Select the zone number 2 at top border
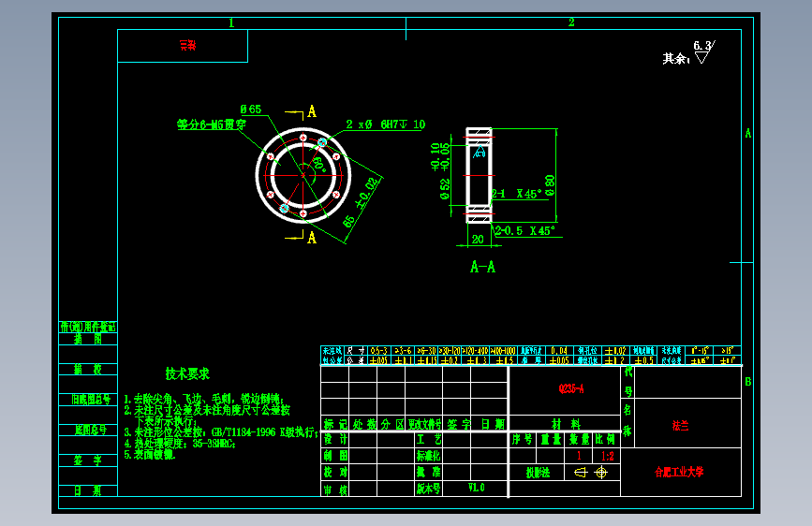 [571, 22]
